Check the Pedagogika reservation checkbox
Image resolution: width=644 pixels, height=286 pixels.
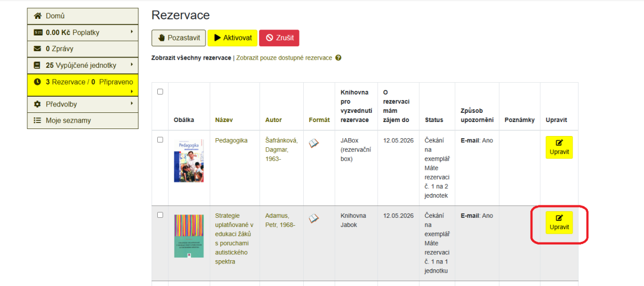[x=160, y=140]
